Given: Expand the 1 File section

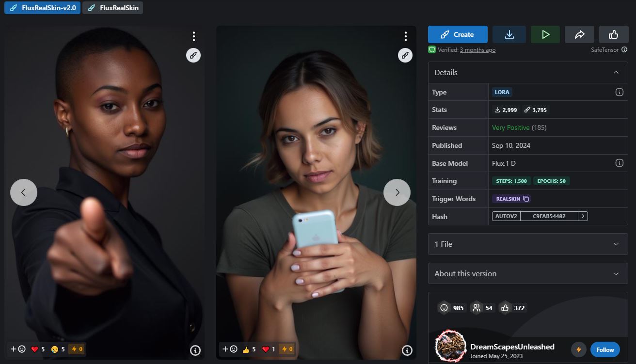Looking at the screenshot, I should click(527, 244).
